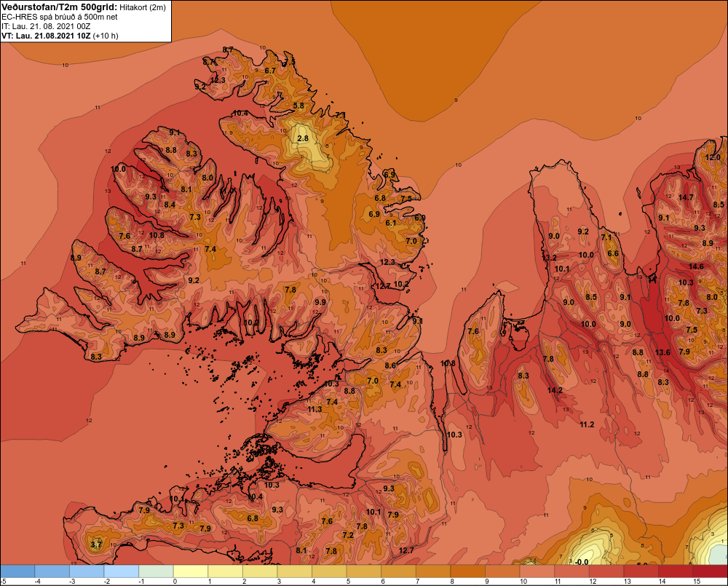Click the -2 tick label on the legend
728x586 pixels.
point(108,582)
